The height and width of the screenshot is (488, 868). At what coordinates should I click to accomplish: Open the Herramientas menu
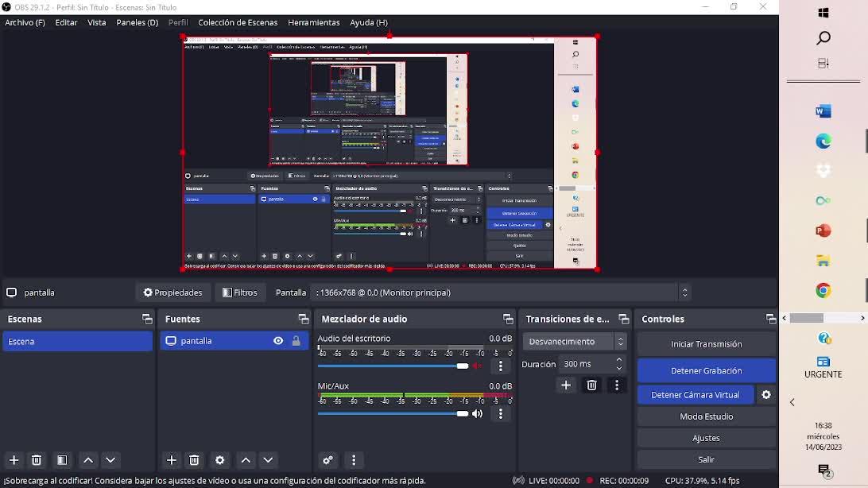pos(313,22)
